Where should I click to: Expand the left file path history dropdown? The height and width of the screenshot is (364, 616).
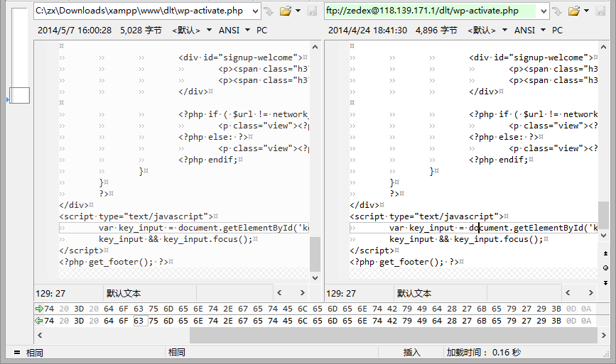[x=255, y=11]
